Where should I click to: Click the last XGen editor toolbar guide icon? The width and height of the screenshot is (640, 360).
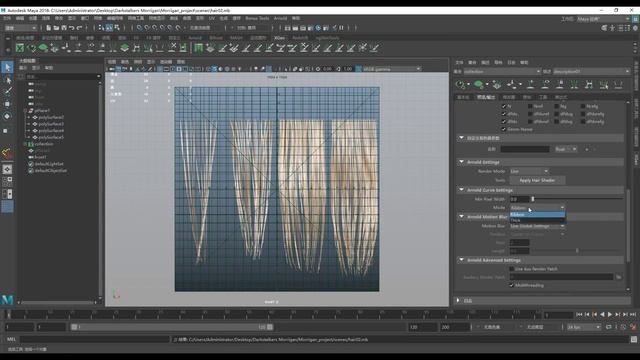click(x=618, y=84)
